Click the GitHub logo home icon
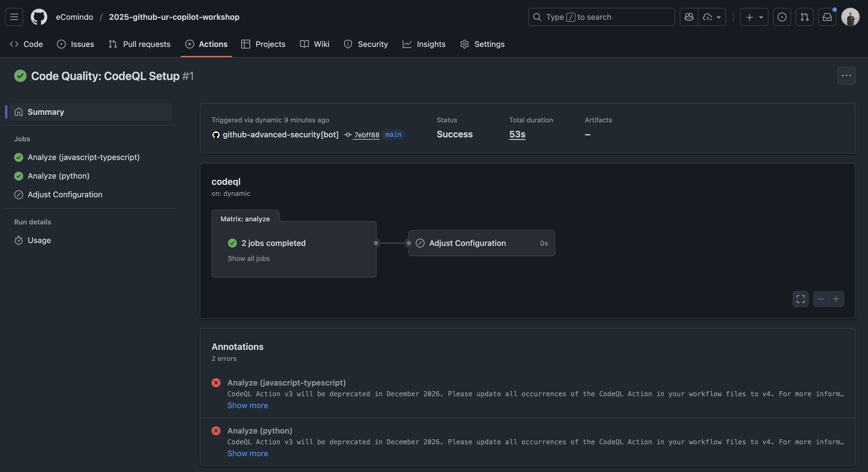 [x=39, y=17]
